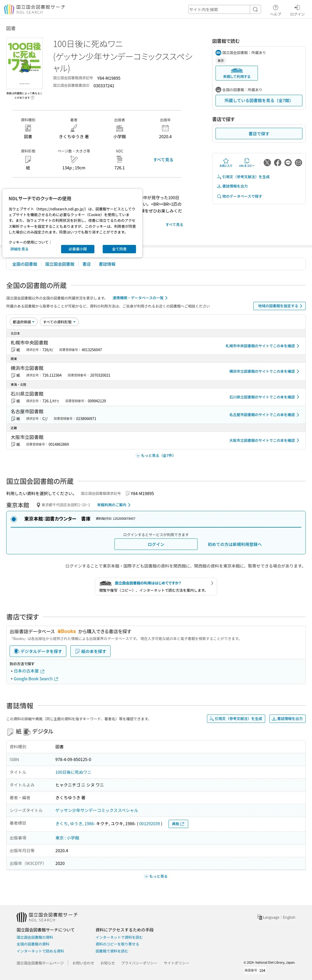Image resolution: width=312 pixels, height=980 pixels.
Task: Jump to 国立国会図書館 tab
Action: click(60, 264)
